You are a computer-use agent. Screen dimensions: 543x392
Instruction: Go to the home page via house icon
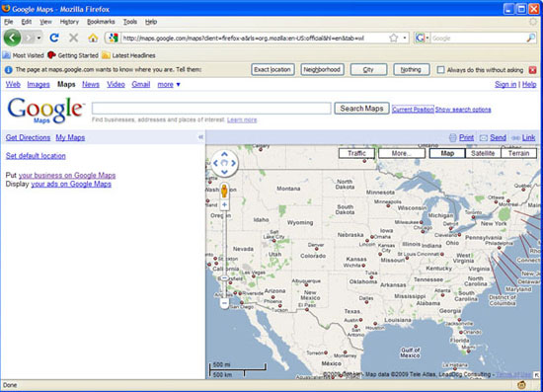coord(93,38)
